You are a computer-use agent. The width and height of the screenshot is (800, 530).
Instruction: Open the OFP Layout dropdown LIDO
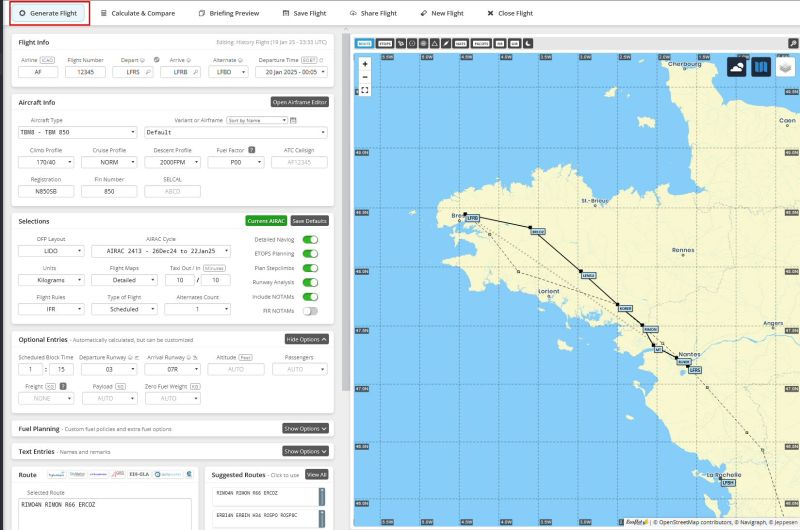[51, 251]
